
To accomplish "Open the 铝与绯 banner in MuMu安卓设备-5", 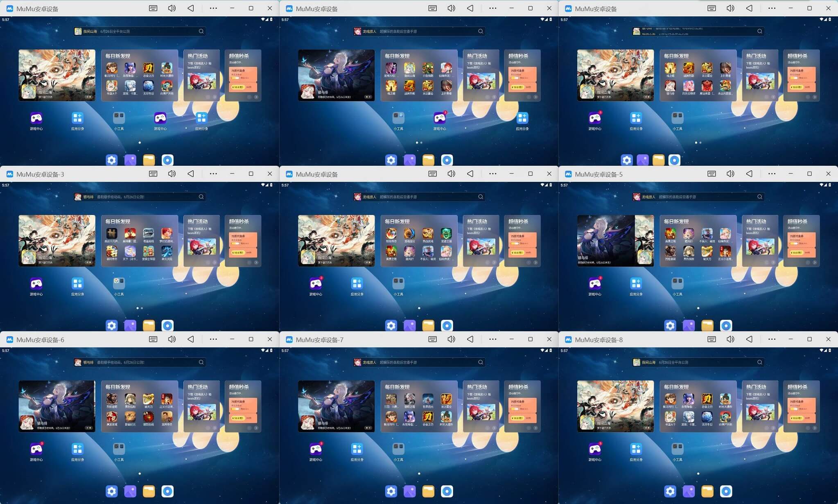I will coord(606,241).
